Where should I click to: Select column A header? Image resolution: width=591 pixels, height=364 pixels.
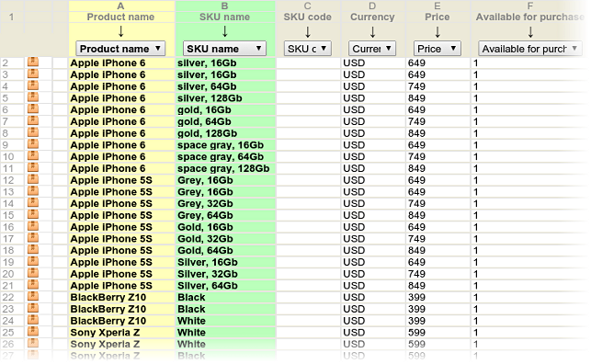[120, 6]
